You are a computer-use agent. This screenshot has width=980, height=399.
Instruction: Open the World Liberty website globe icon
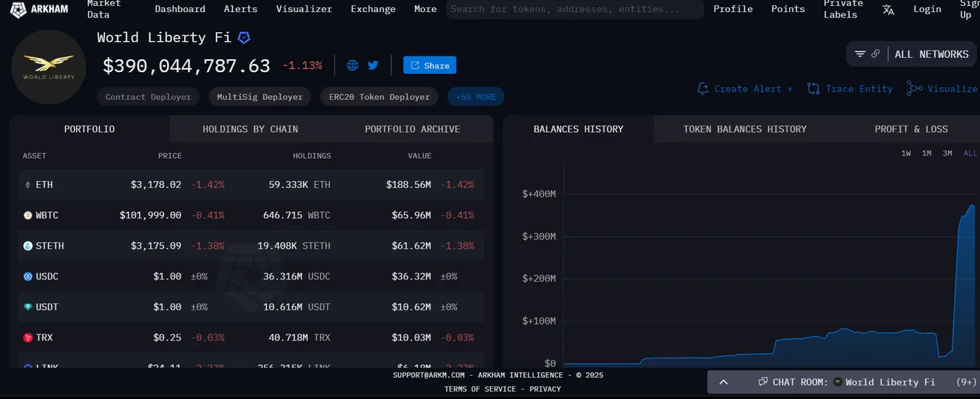[x=352, y=65]
